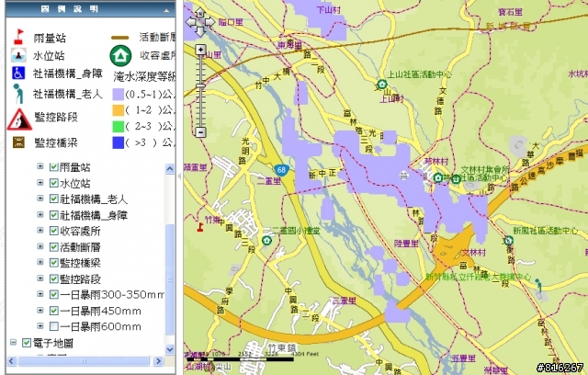Screen dimensions: 588x375
Task: Toggle the 監控路段 layer checkbox
Action: coord(53,278)
